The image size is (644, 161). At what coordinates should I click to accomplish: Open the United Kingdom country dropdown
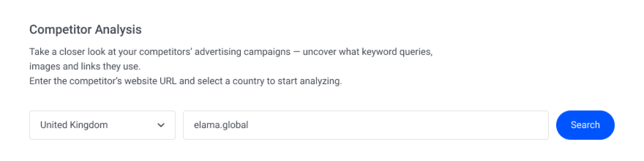pos(102,125)
